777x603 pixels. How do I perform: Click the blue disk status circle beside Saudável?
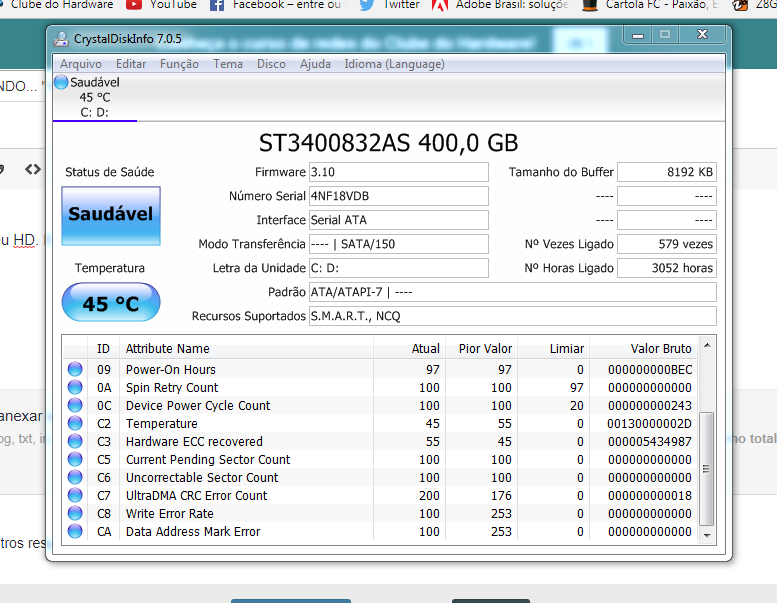point(61,82)
